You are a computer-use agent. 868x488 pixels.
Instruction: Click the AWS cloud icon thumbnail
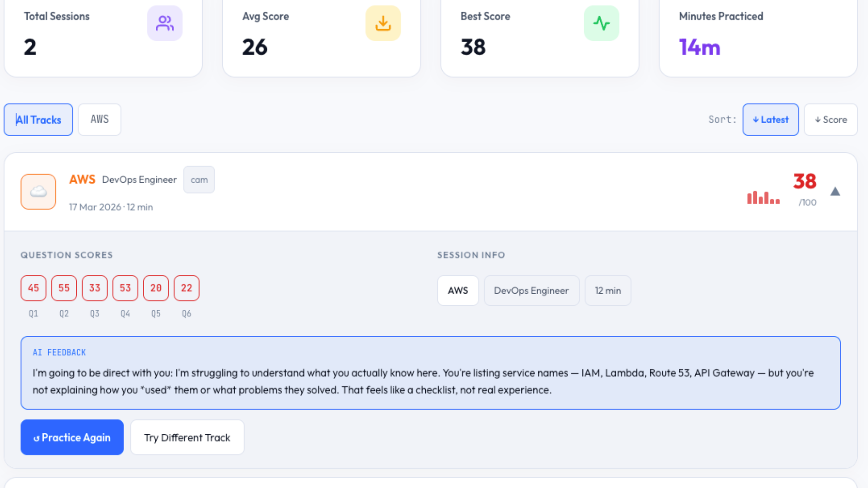38,192
